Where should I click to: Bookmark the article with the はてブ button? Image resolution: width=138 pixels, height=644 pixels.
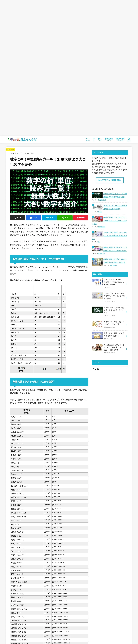49,218
